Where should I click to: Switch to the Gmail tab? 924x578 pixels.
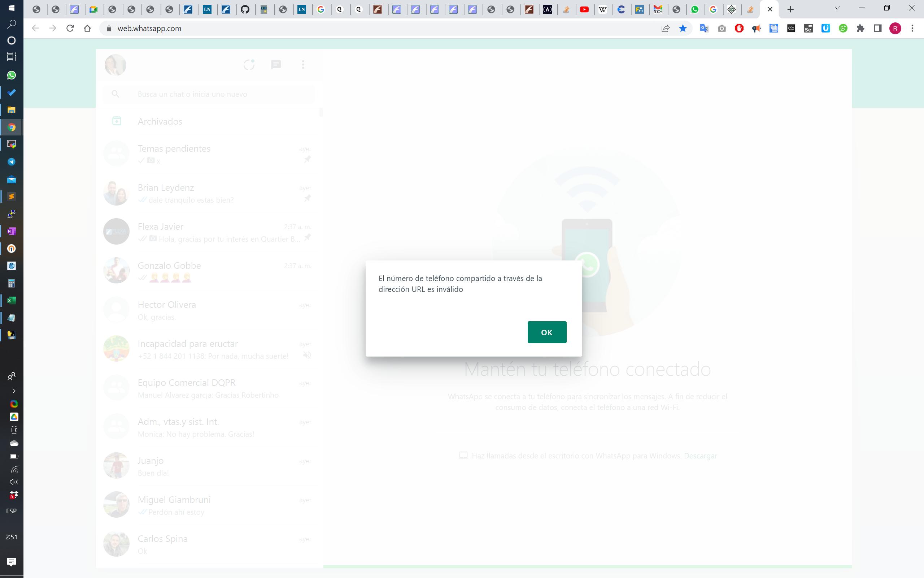(x=658, y=9)
